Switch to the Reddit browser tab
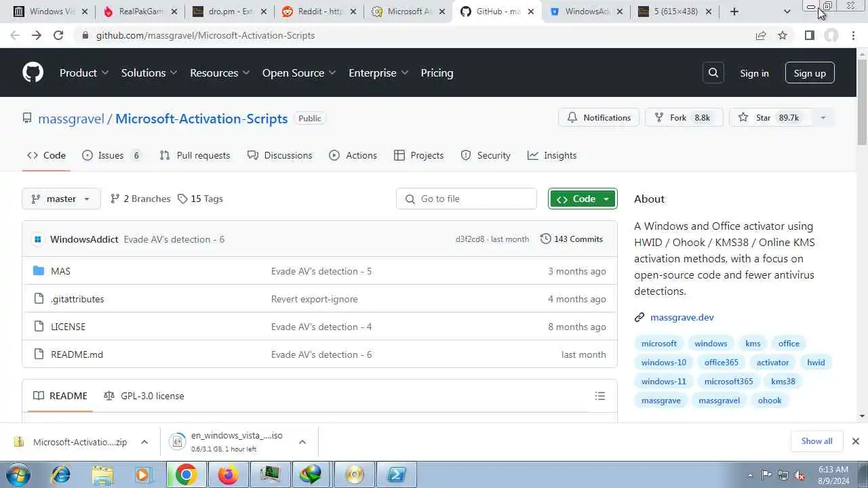Screen dimensions: 868x488 pyautogui.click(x=321, y=12)
